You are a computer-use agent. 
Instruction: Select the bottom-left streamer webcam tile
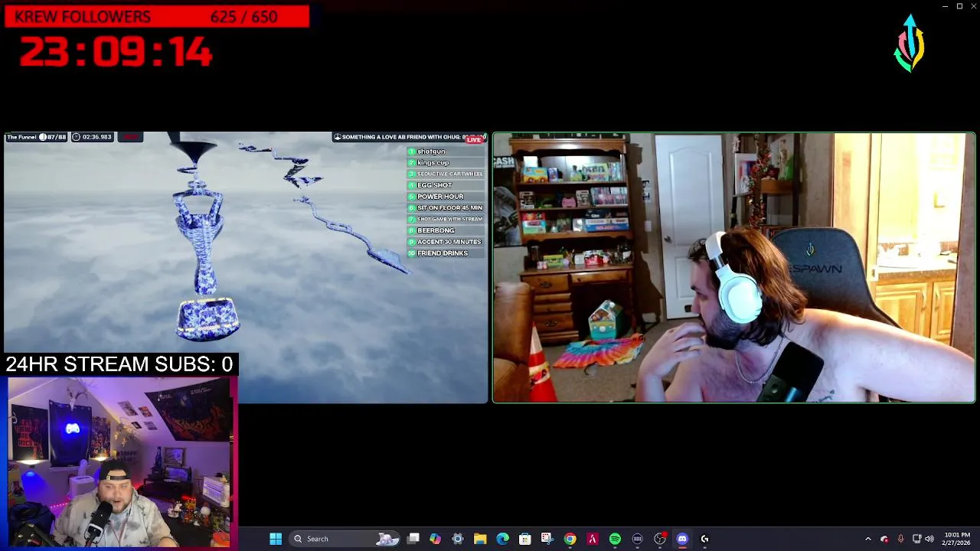pyautogui.click(x=119, y=462)
